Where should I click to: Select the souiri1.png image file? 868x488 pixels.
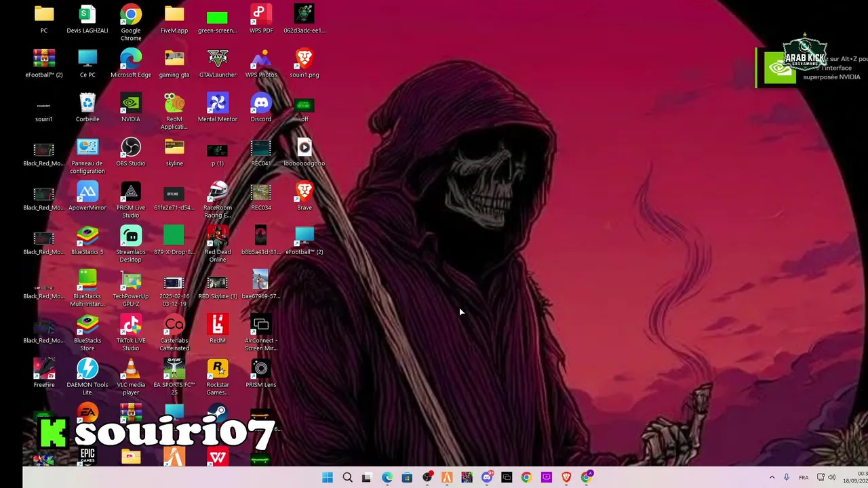(x=304, y=64)
